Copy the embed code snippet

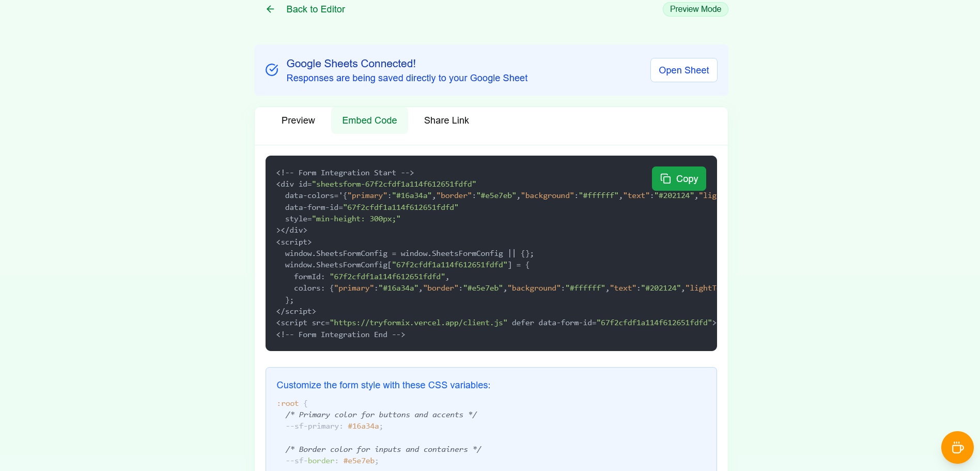(679, 179)
